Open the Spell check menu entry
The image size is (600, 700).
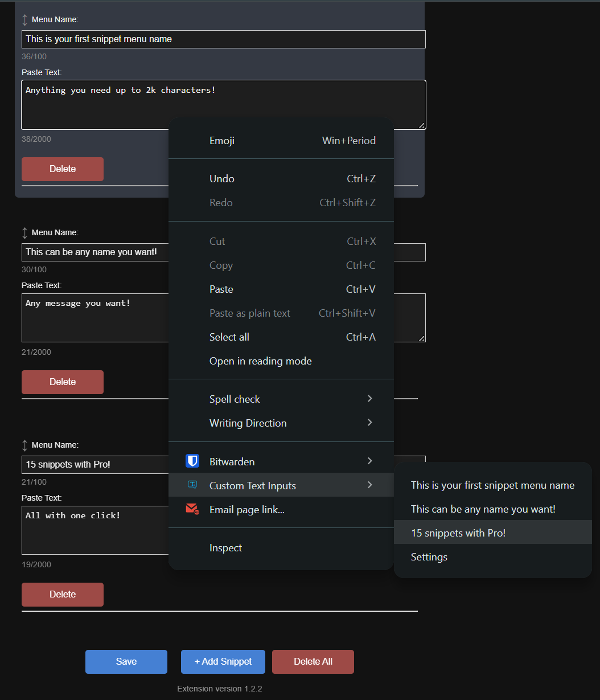coord(281,399)
